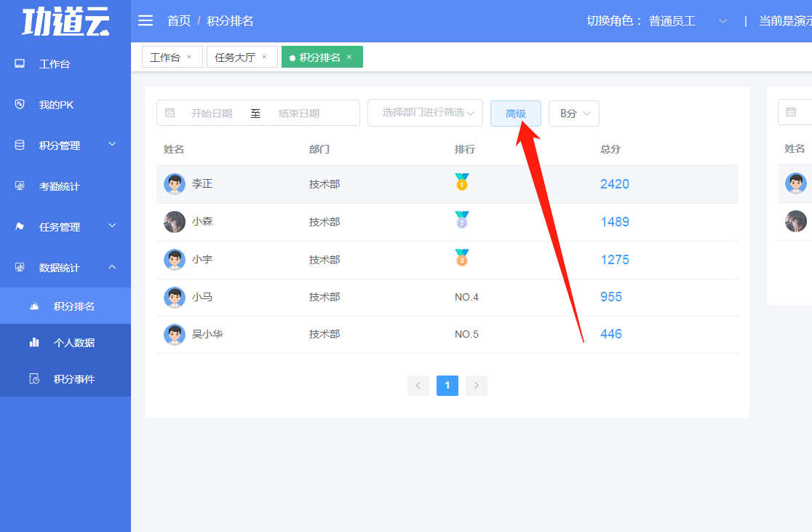
Task: Click the 排行 column header
Action: click(x=464, y=149)
